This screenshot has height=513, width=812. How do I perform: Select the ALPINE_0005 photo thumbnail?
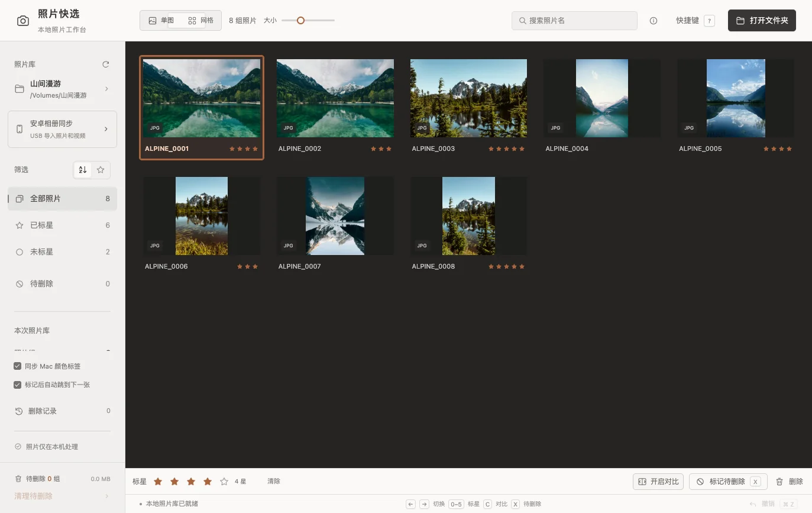[x=736, y=98]
